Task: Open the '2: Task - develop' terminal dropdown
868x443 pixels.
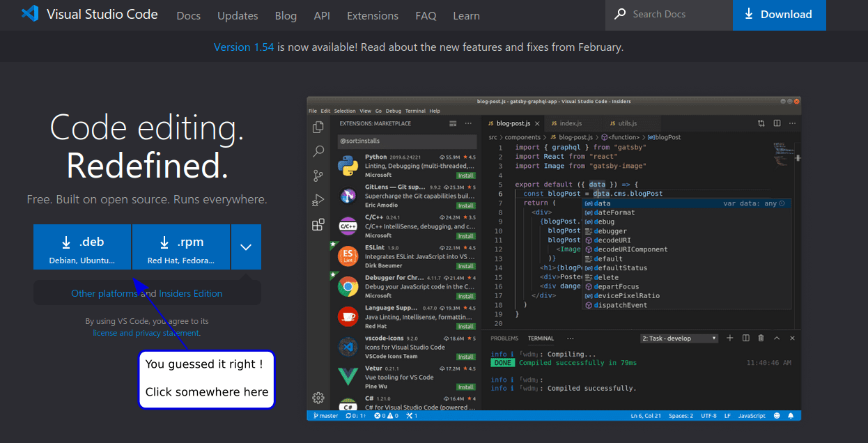Action: pyautogui.click(x=679, y=339)
